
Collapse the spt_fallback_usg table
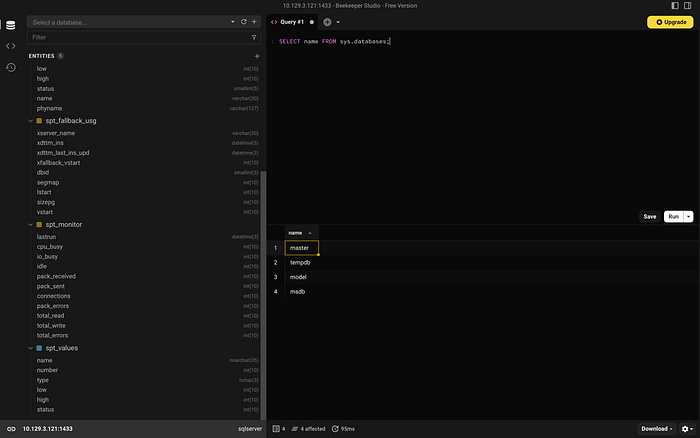click(30, 121)
